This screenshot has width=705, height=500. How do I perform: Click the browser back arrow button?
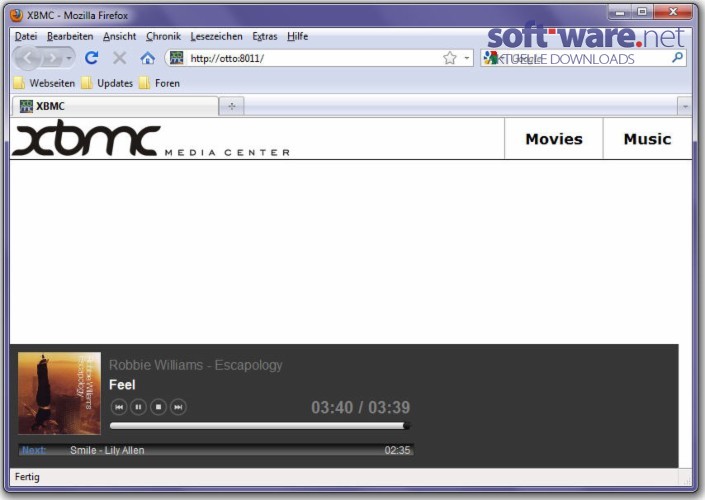(27, 58)
